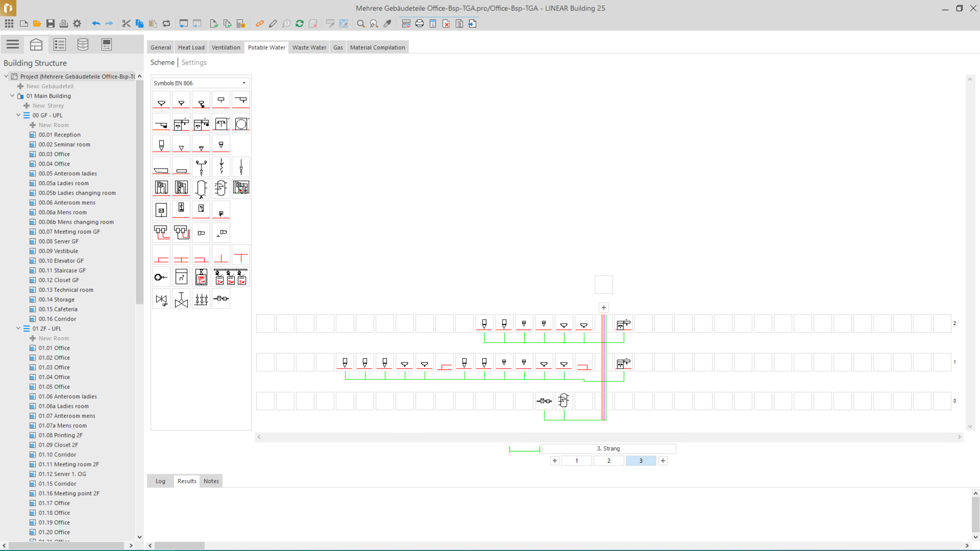
Task: Click the magnifier search icon
Action: pos(360,24)
